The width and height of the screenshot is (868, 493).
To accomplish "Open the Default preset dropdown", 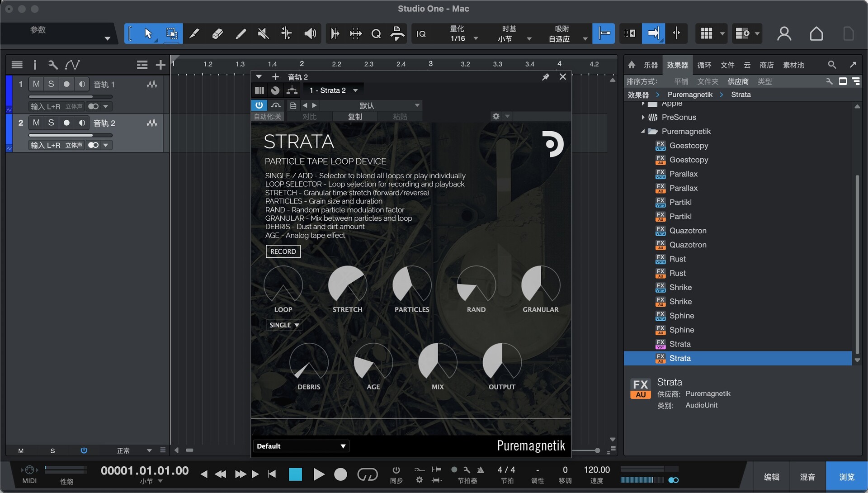I will click(x=301, y=446).
